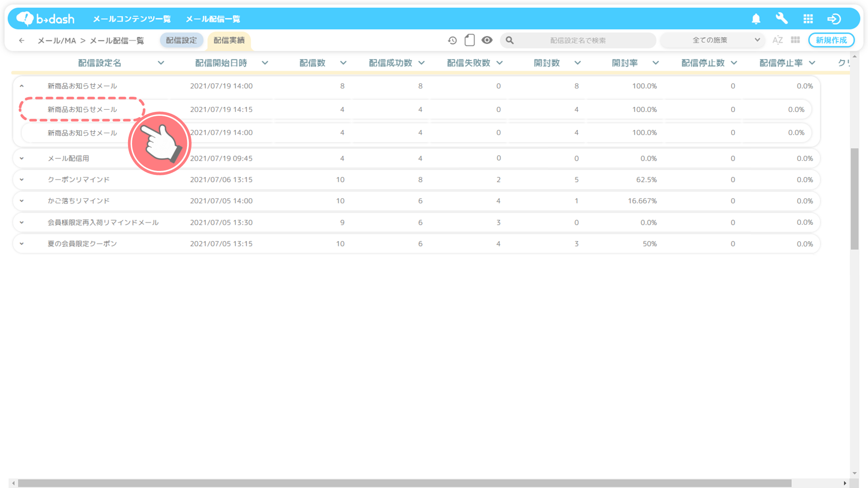Switch to the 配信設定 tab
Viewport: 868px width, 488px height.
[x=181, y=40]
